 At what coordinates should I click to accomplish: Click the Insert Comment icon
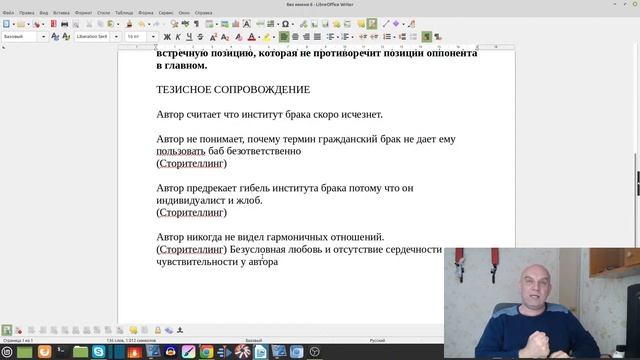point(361,24)
